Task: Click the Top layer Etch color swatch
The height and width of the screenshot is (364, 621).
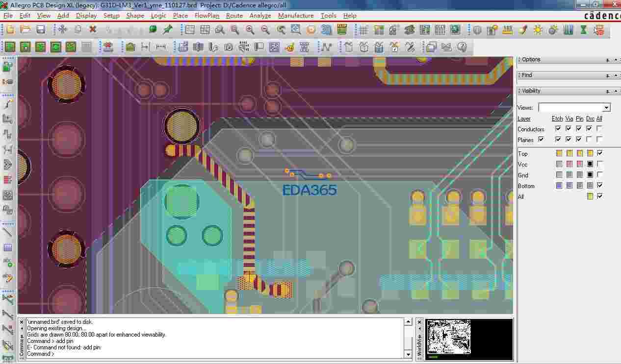Action: (559, 153)
